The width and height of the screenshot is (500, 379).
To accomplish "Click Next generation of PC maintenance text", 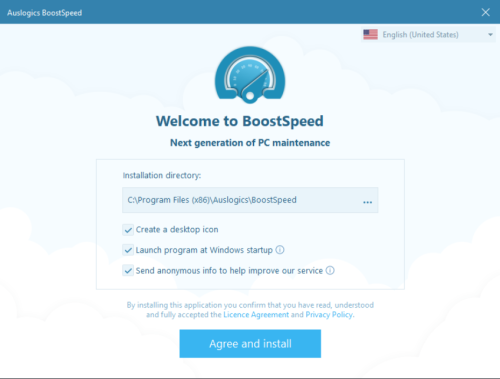I will 250,143.
